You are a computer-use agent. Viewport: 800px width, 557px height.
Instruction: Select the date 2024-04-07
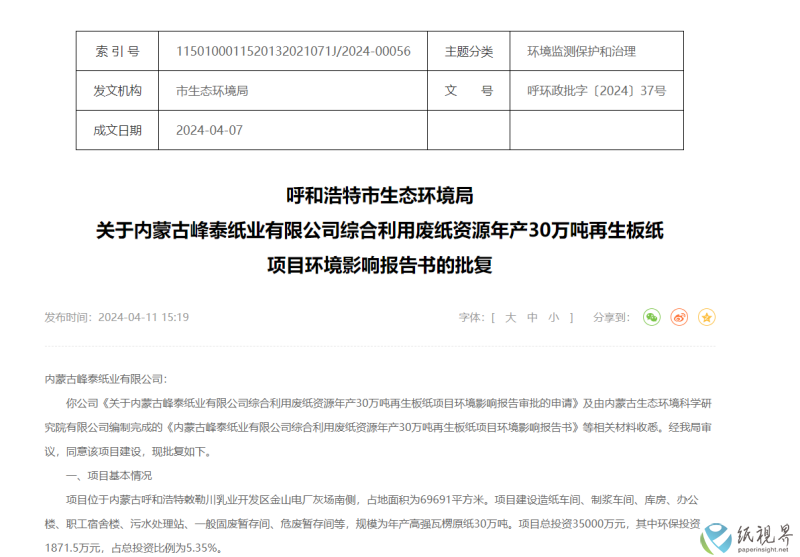(209, 131)
